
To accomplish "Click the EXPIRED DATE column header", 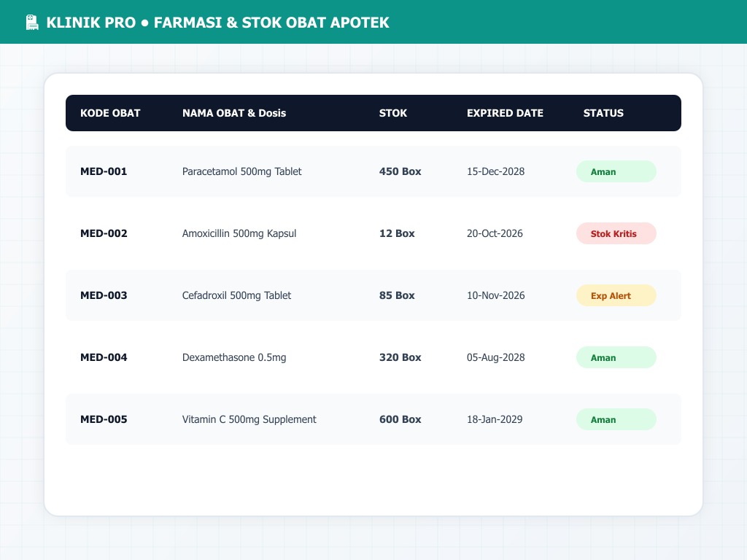I will [x=505, y=113].
